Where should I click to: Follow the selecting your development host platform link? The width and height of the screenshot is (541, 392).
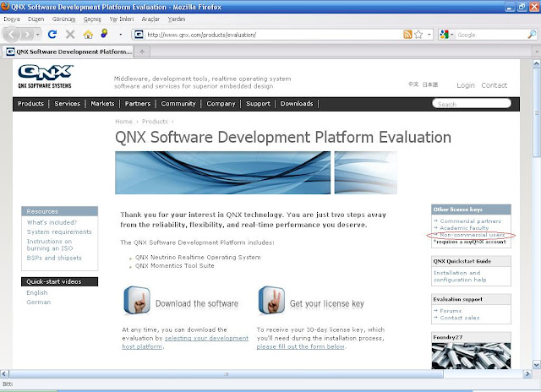coord(185,342)
